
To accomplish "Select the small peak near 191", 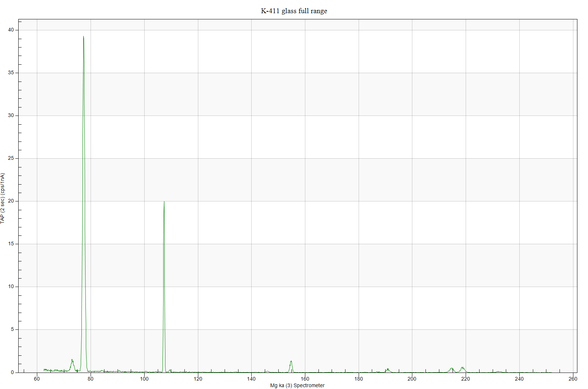I will click(x=387, y=369).
